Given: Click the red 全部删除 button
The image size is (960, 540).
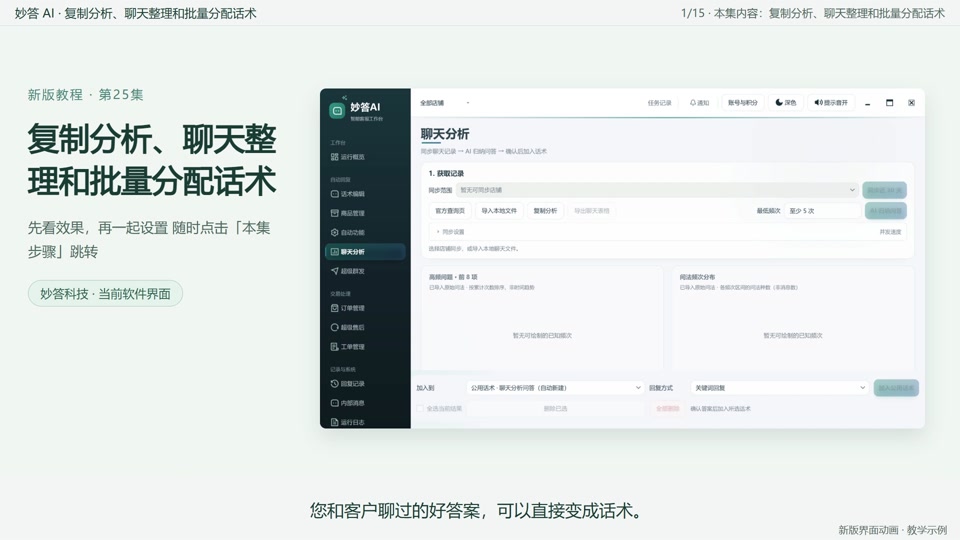Looking at the screenshot, I should [667, 408].
